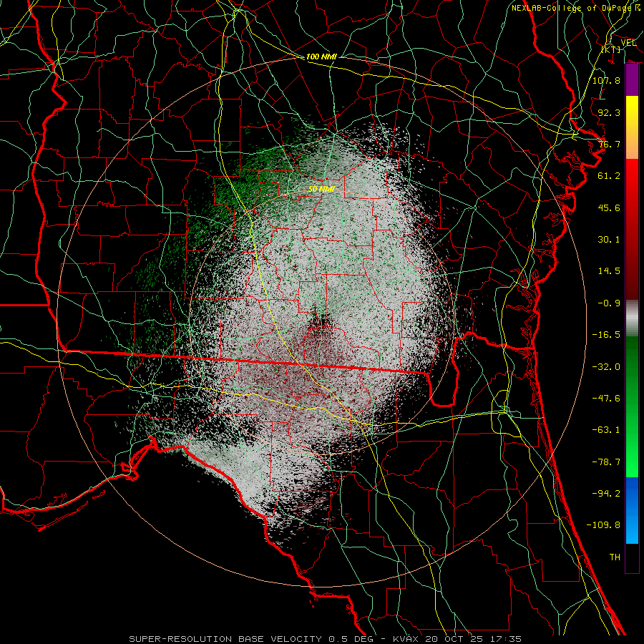This screenshot has width=644, height=644.
Task: Click the 30.1 legend value
Action: tap(609, 240)
